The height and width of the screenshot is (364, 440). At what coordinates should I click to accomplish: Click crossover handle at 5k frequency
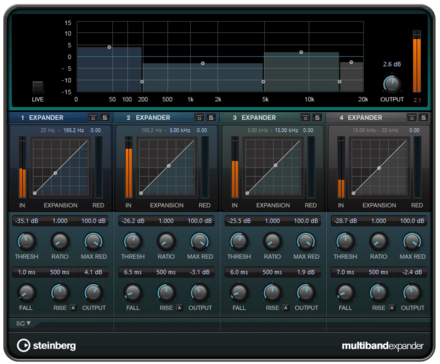(263, 82)
